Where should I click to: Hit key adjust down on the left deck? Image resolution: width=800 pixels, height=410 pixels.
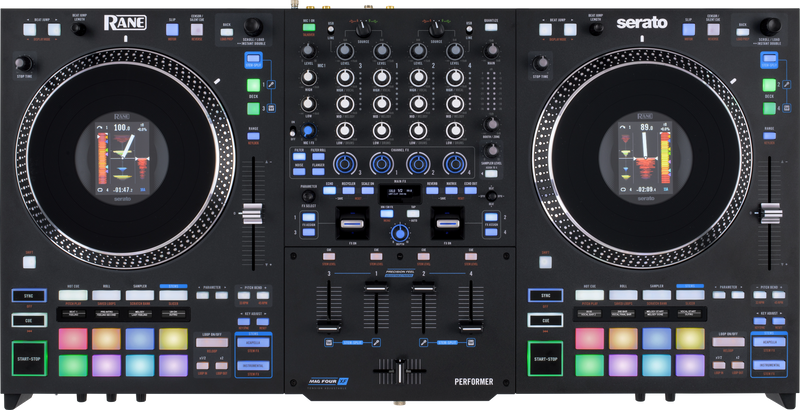coord(244,322)
